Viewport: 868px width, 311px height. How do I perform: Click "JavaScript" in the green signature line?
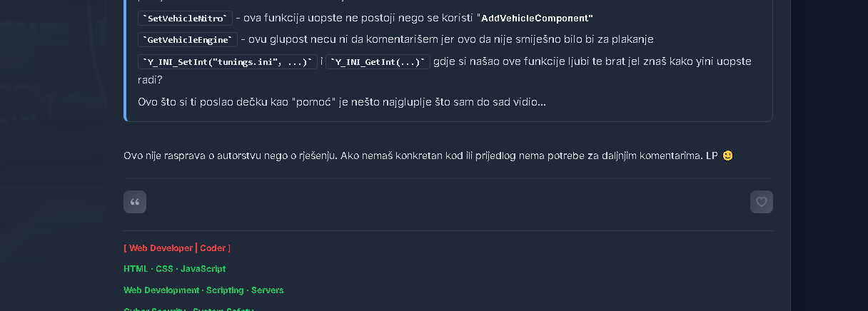coord(203,269)
